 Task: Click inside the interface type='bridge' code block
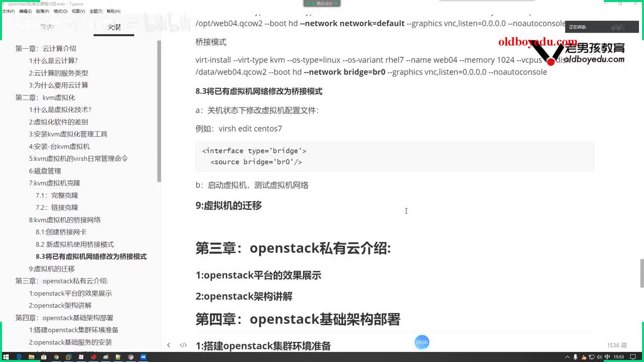[x=395, y=156]
